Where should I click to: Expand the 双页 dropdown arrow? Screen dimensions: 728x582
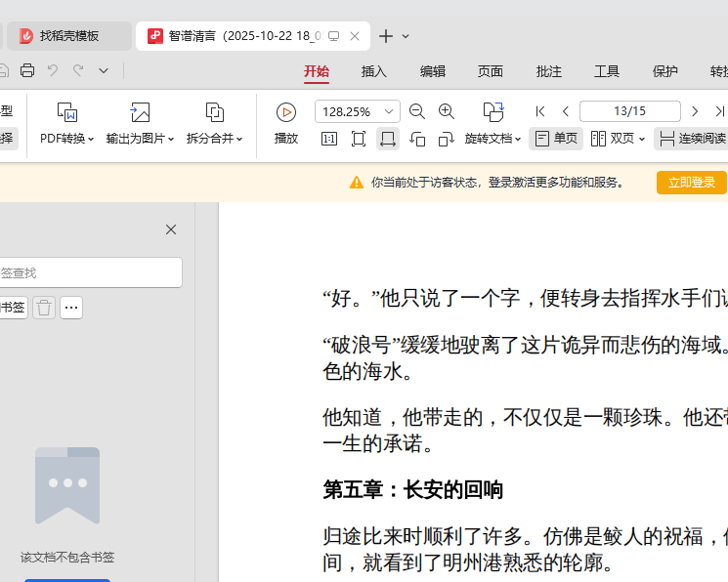(642, 139)
